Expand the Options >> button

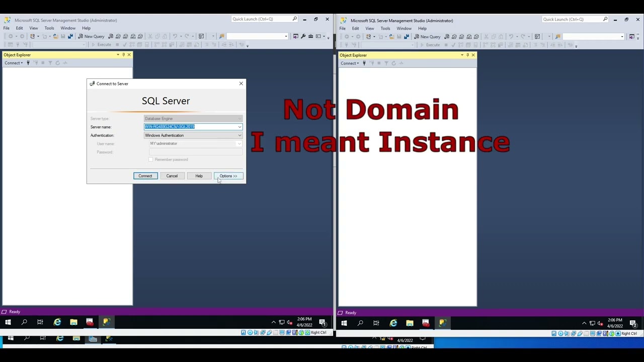pos(228,176)
